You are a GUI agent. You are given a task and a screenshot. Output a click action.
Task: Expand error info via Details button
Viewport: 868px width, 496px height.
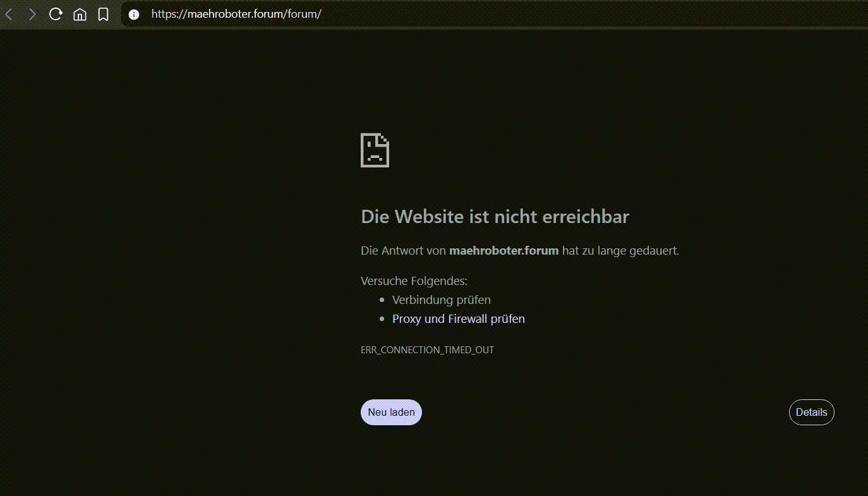pos(811,412)
